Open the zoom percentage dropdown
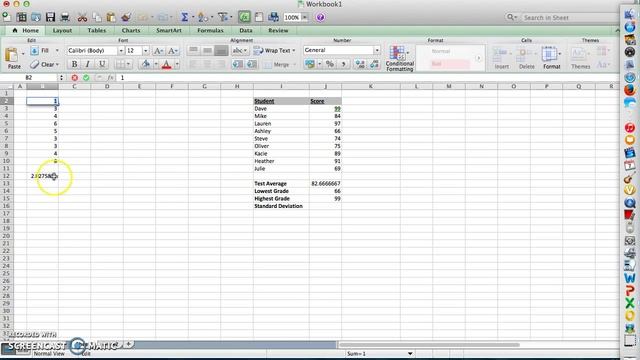 [x=305, y=17]
